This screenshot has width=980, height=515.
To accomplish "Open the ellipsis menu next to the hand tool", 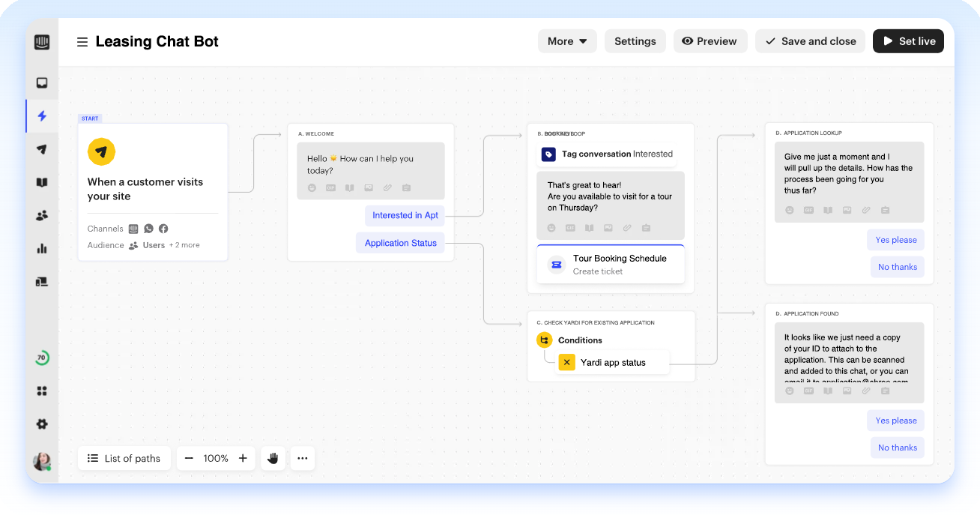I will pos(303,458).
